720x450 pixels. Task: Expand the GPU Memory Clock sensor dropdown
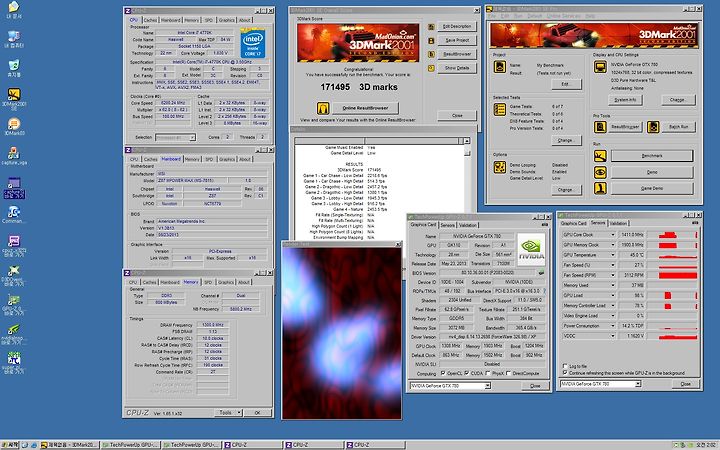coord(613,245)
